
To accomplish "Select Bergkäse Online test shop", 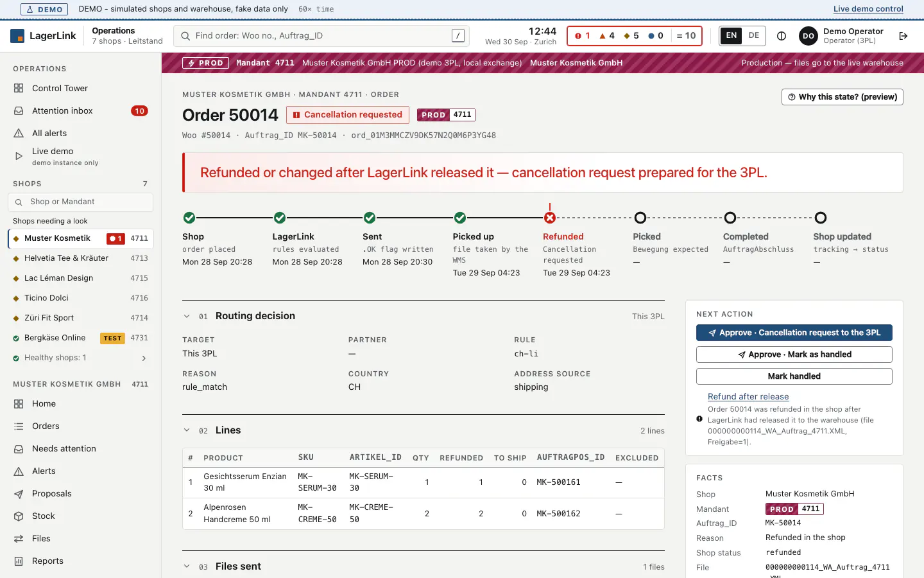I will pyautogui.click(x=80, y=338).
